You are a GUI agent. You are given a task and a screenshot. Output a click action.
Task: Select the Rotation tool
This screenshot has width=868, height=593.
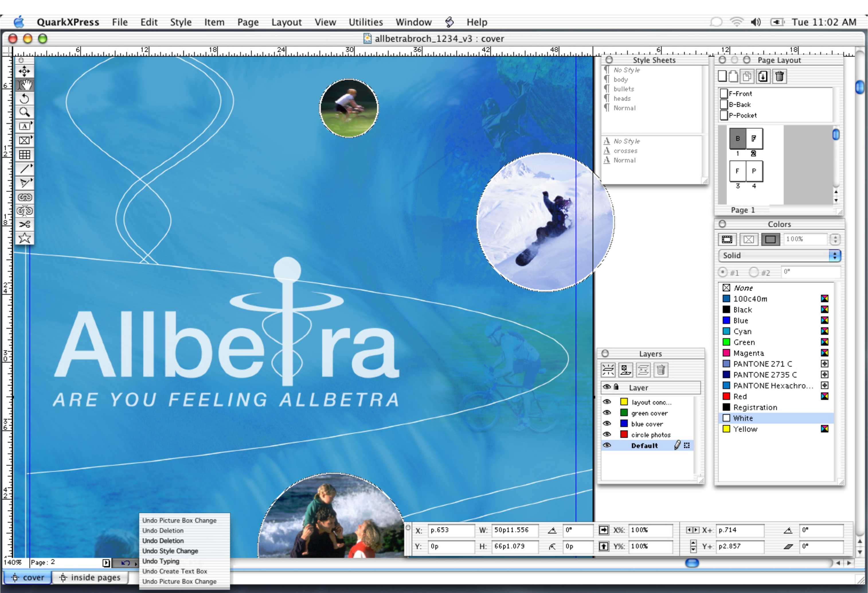[x=25, y=99]
